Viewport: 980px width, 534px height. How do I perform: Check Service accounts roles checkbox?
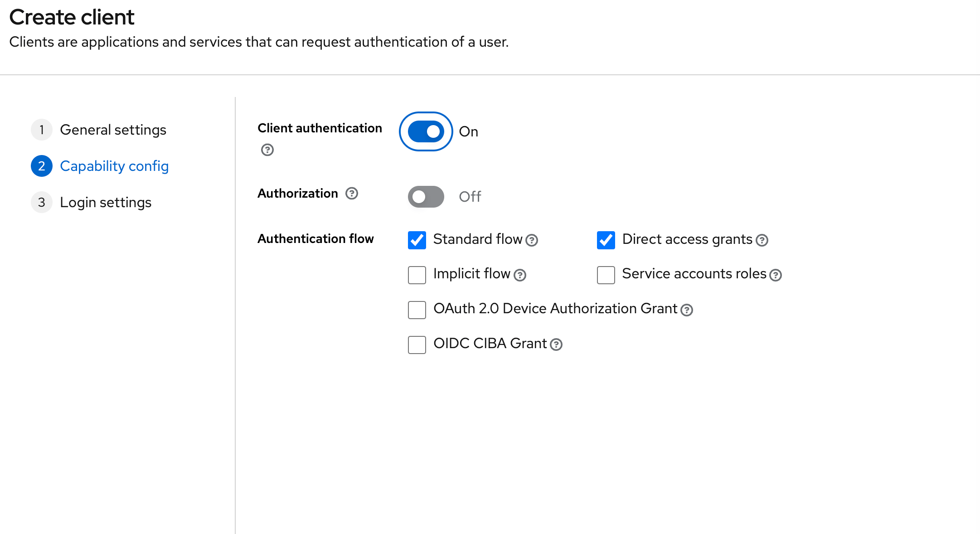coord(606,275)
